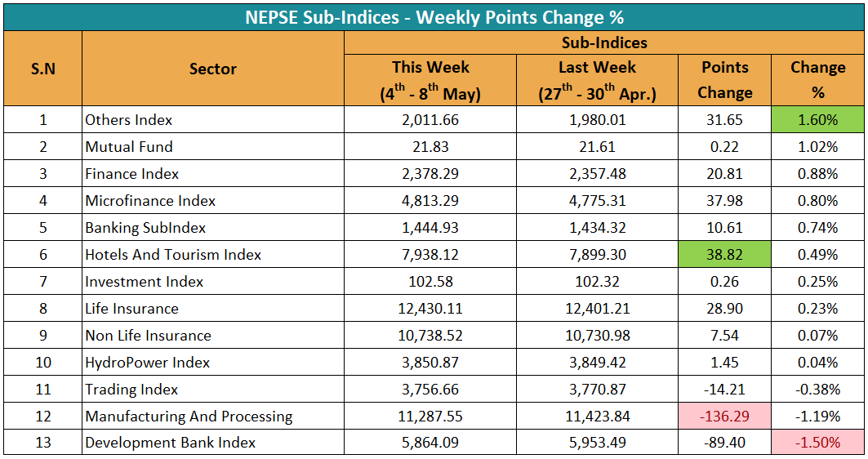Click the Others Index sector cell

pyautogui.click(x=213, y=119)
